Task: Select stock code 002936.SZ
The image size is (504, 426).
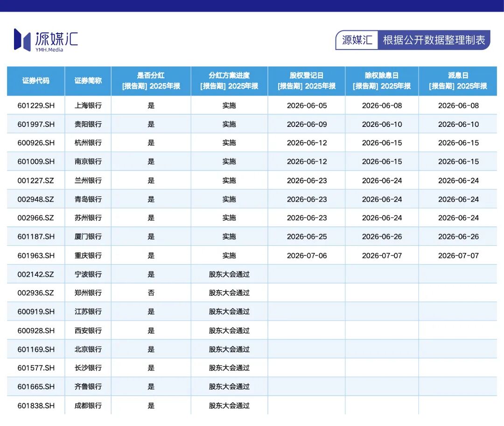Action: [35, 293]
